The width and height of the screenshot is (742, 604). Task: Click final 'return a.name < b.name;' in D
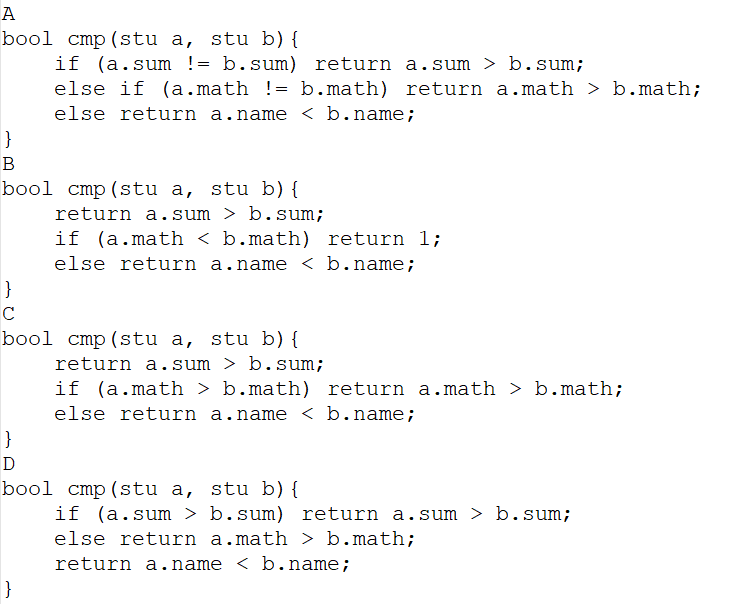click(202, 565)
